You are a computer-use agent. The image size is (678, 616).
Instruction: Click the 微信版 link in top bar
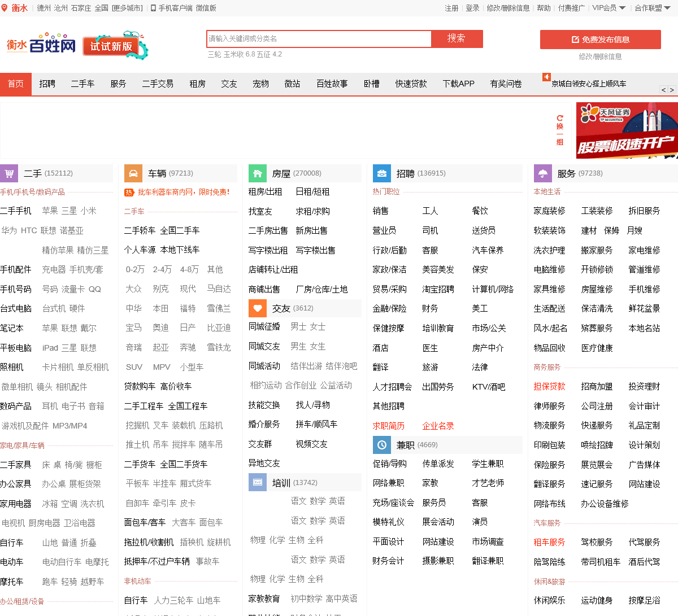point(206,8)
